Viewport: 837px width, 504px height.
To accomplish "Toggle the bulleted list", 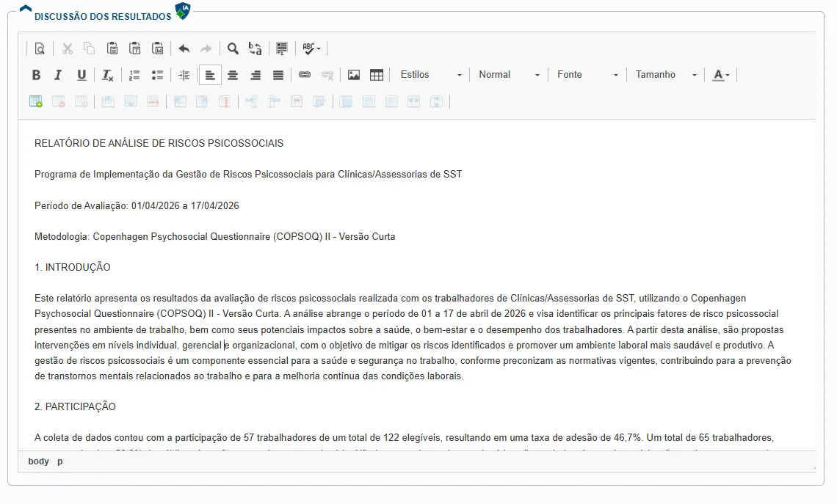I will click(x=157, y=76).
